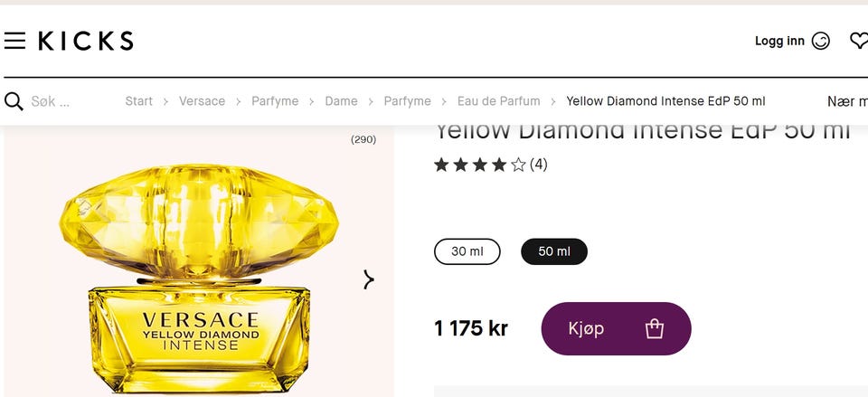Screen dimensions: 868x397
Task: Open favorites via heart icon
Action: (859, 41)
